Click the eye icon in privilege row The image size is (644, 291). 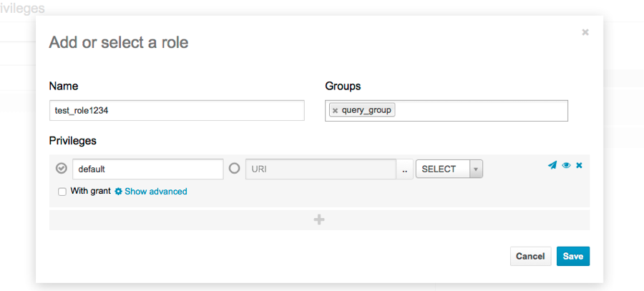[x=566, y=165]
